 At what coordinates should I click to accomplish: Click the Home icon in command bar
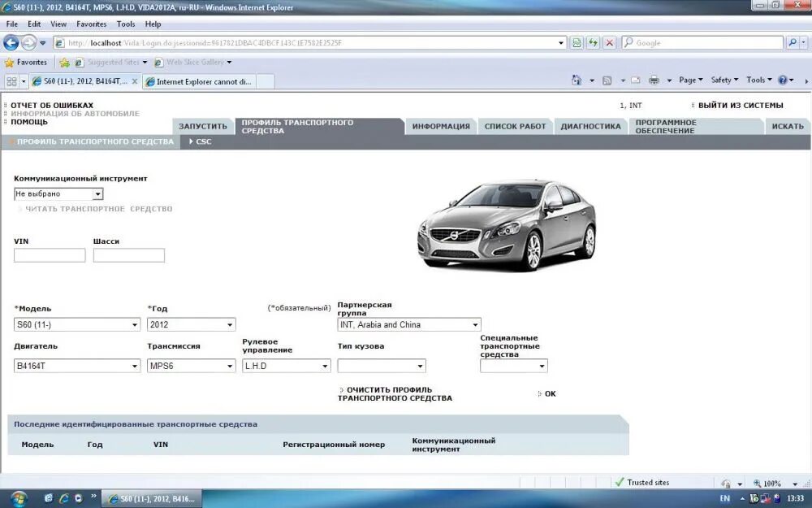click(x=577, y=80)
